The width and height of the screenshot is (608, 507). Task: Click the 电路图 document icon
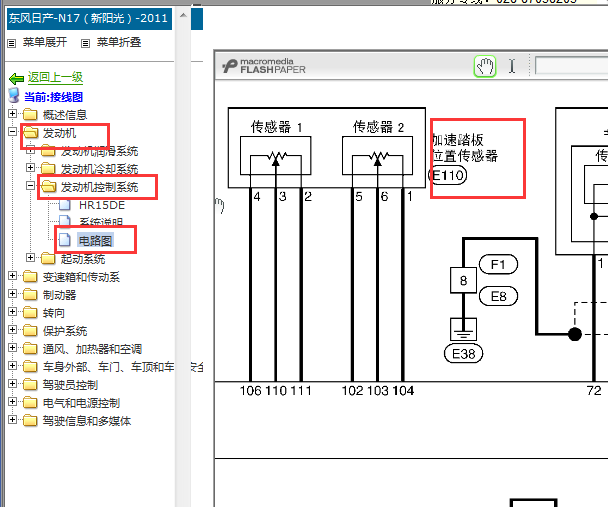(65, 240)
